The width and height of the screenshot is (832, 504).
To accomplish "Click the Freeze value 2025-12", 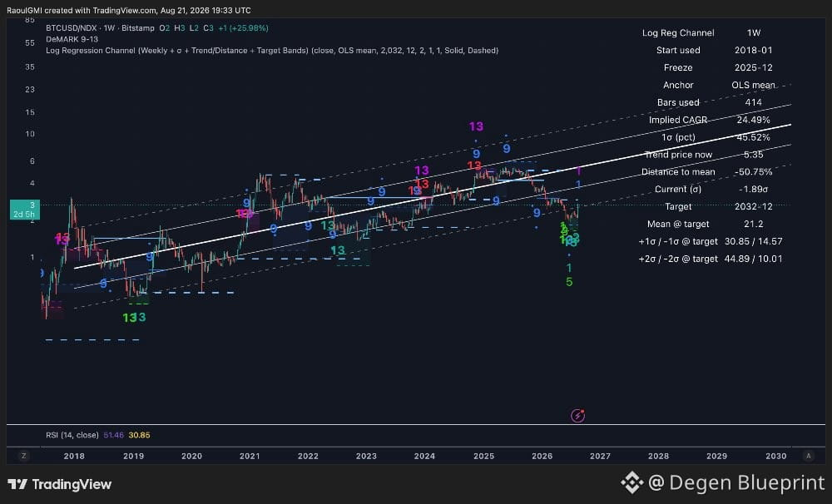I will click(754, 68).
